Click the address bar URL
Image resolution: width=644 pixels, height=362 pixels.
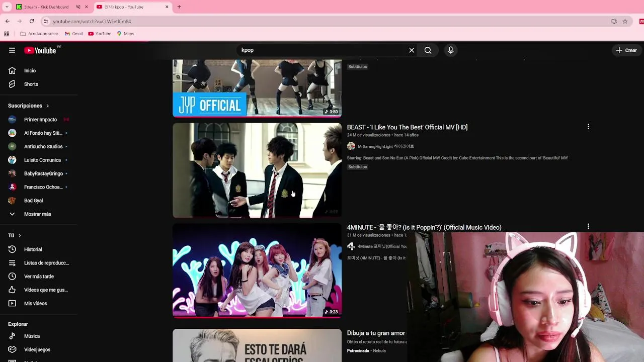(92, 22)
